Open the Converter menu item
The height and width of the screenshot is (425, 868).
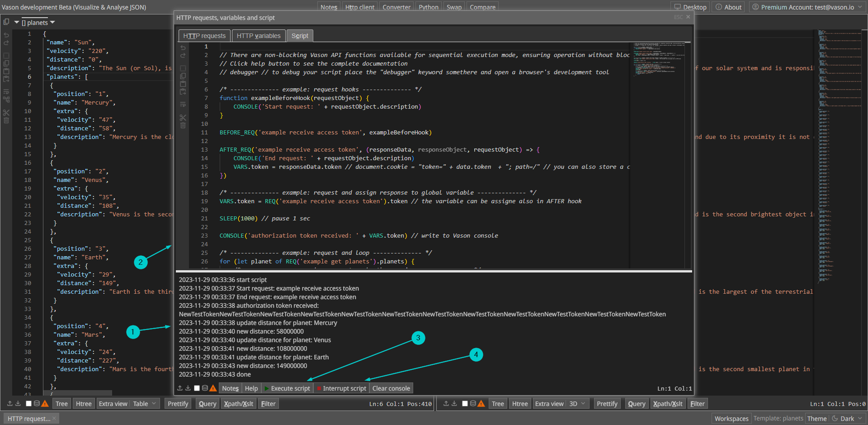(x=396, y=7)
